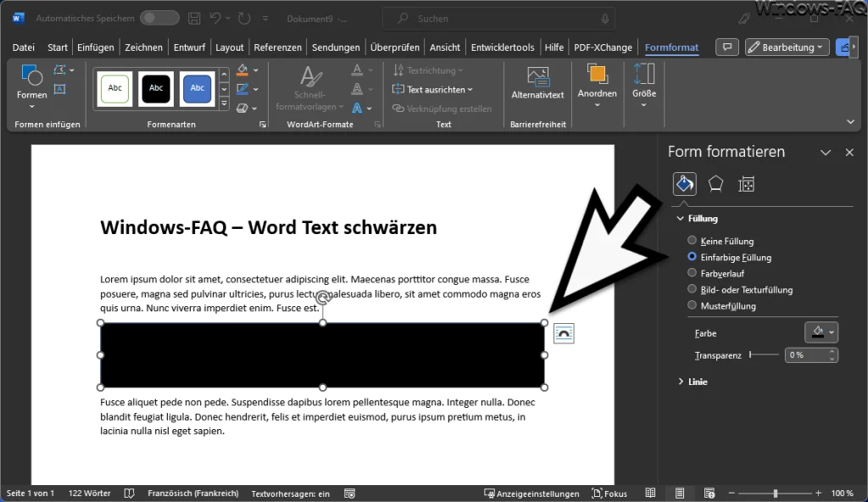The height and width of the screenshot is (502, 868).
Task: Switch to the Überprüfen tab
Action: 395,47
